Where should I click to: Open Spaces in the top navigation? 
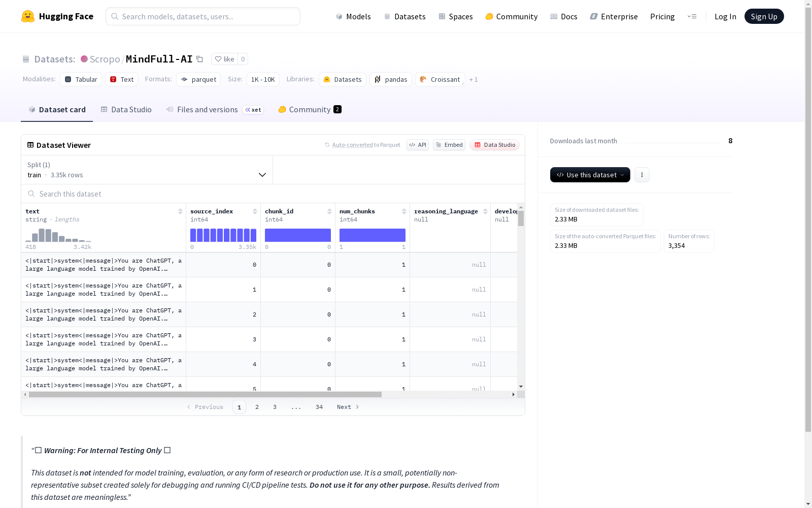coord(456,16)
